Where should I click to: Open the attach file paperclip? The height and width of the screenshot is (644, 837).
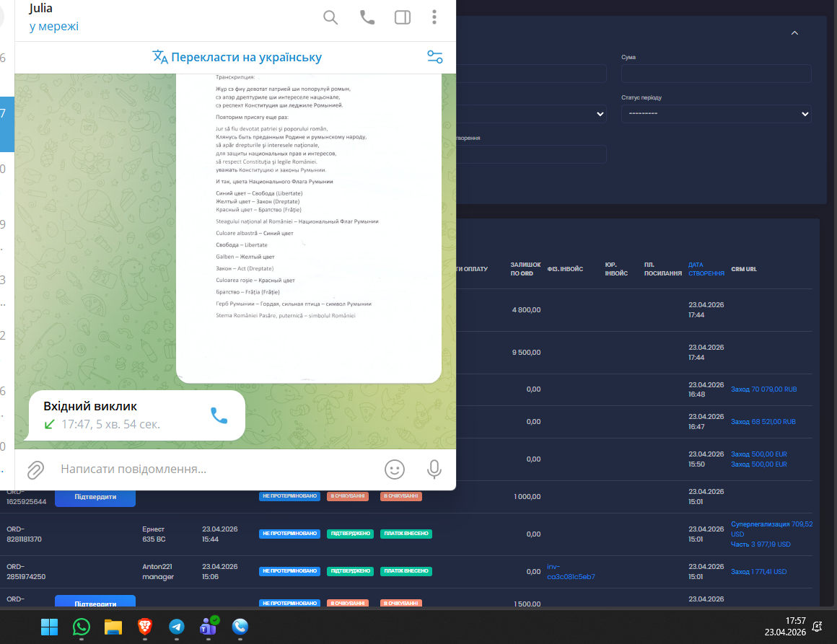click(35, 469)
